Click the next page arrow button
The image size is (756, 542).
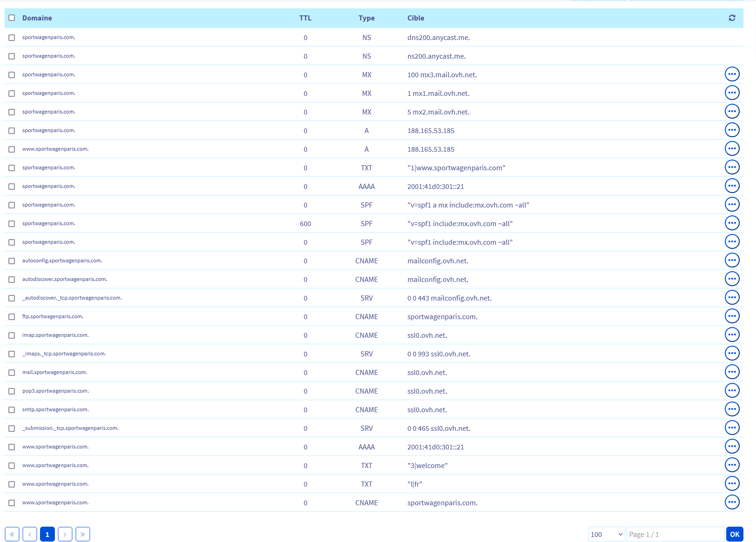[x=65, y=535]
